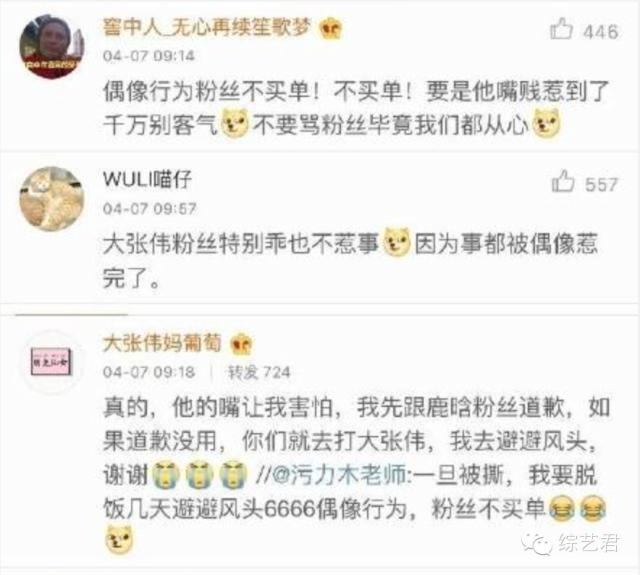Click the @污力木老师 mention link

(339, 475)
